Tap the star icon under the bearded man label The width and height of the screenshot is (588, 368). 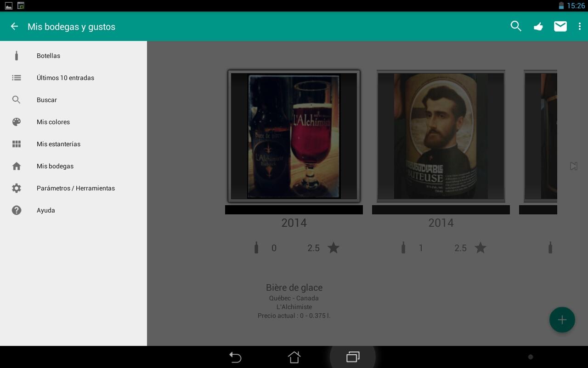pos(481,248)
